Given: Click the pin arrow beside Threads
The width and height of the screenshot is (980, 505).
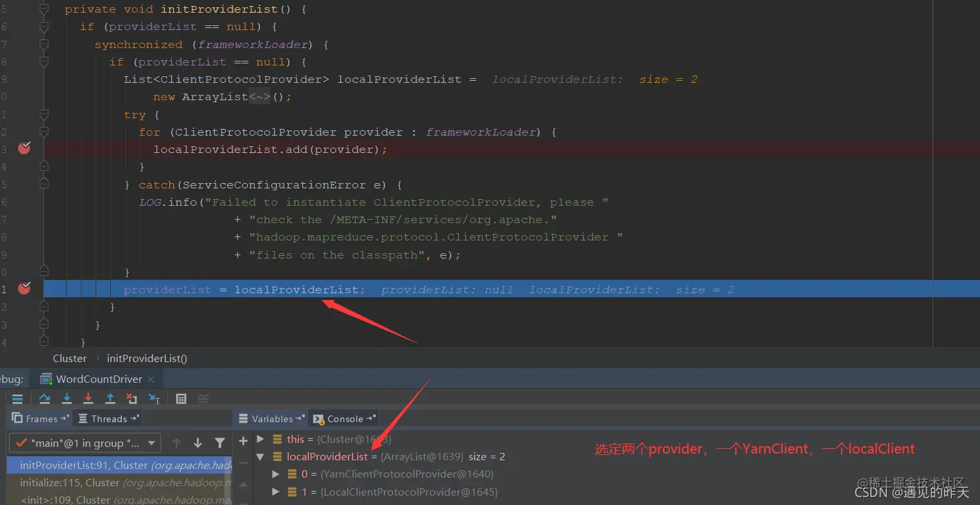Looking at the screenshot, I should point(134,418).
